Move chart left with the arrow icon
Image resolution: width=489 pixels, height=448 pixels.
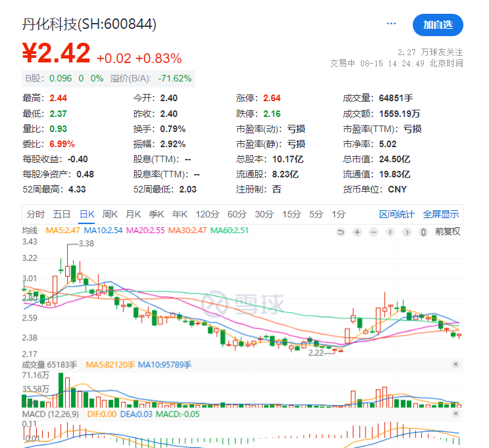click(x=390, y=232)
